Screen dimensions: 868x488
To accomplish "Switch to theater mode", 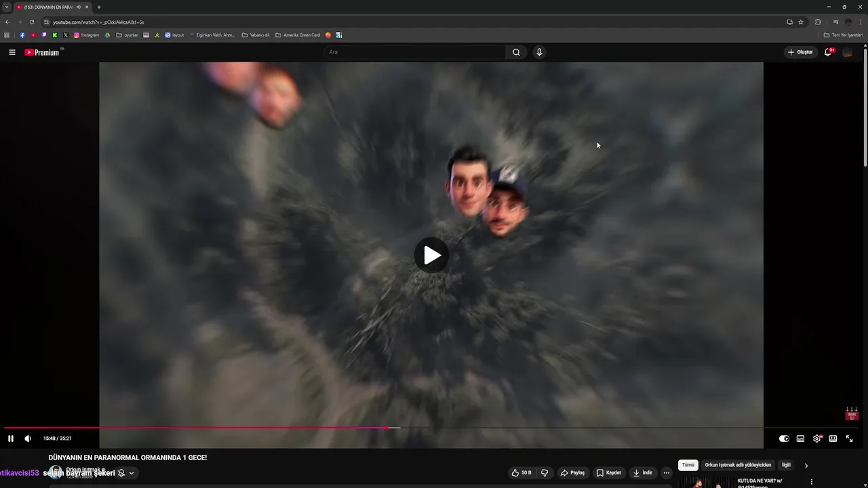I will click(833, 439).
